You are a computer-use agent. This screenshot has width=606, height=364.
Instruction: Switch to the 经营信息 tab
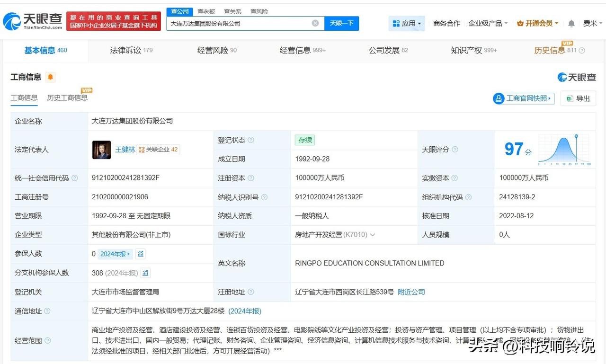tap(303, 51)
